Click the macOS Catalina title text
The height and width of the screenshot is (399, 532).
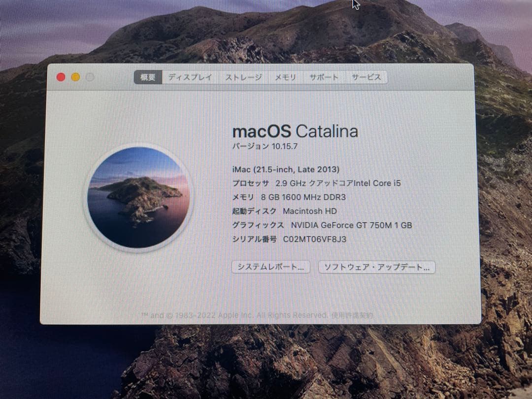(x=295, y=131)
